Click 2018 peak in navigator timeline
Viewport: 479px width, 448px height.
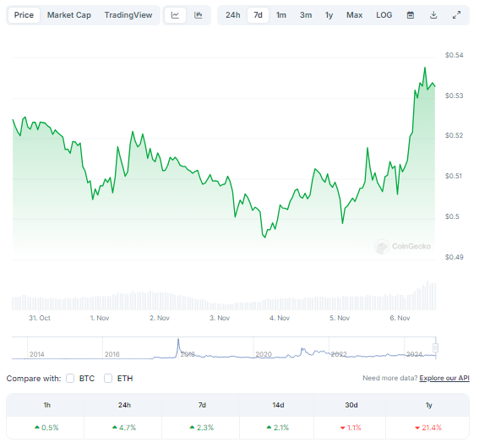point(178,340)
